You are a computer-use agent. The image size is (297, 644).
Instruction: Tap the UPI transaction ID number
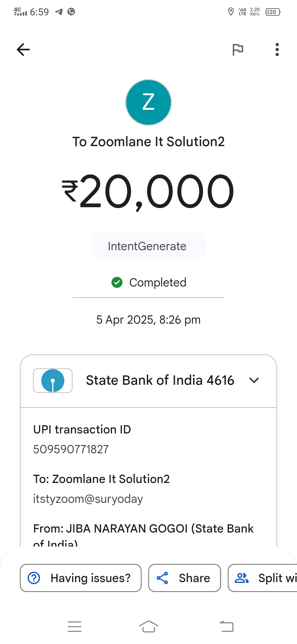pos(71,449)
